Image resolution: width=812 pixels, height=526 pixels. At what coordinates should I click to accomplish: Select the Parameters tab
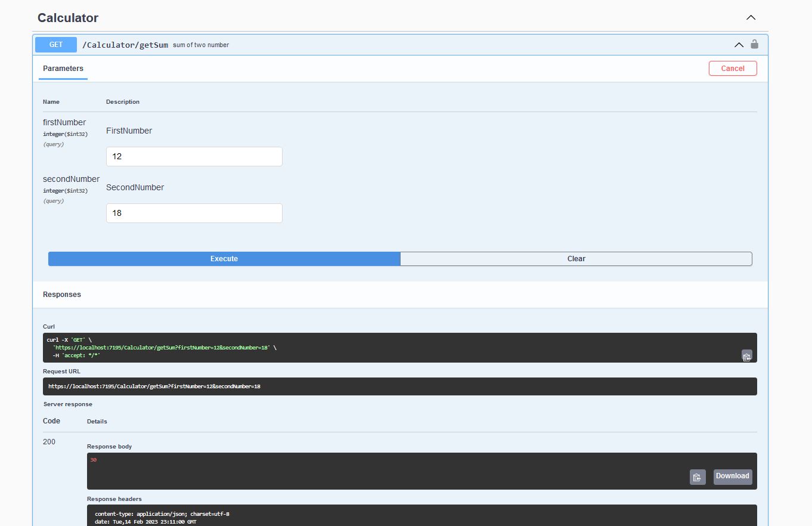tap(63, 68)
